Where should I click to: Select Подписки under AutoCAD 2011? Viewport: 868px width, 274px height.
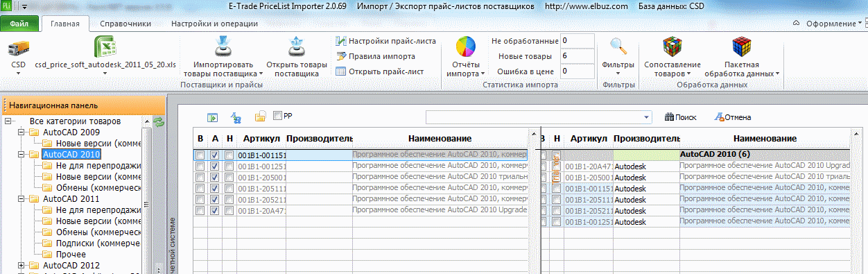tap(98, 243)
